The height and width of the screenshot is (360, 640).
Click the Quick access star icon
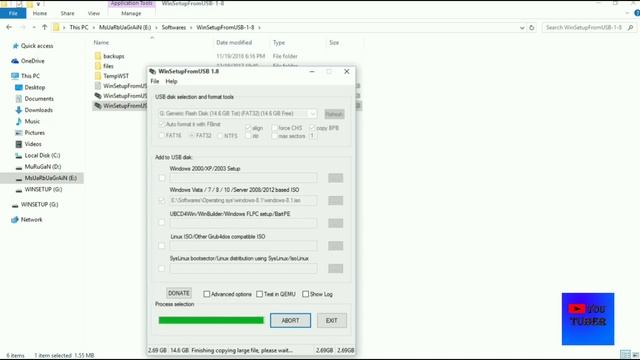coord(16,46)
